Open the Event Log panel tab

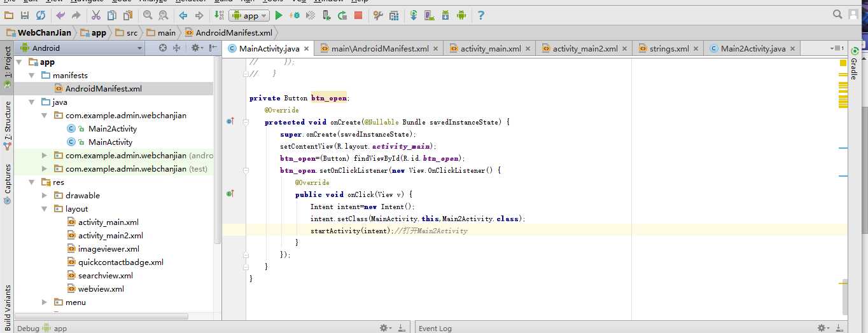tap(435, 328)
